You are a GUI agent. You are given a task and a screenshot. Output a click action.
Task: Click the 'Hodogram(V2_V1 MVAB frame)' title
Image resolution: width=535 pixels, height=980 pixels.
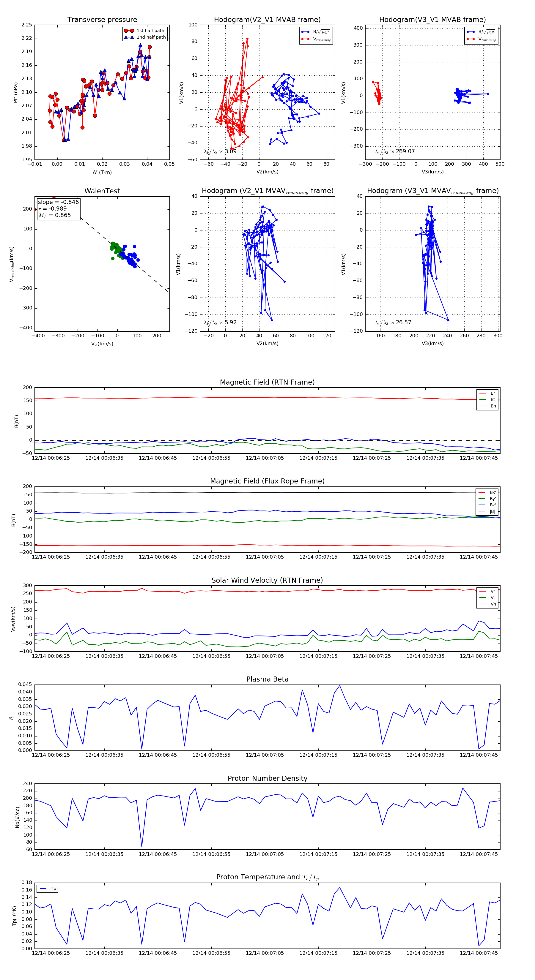267,20
